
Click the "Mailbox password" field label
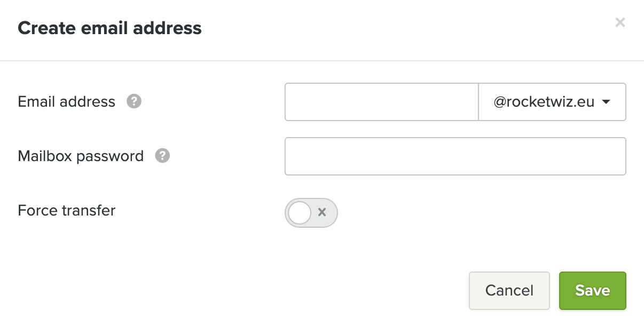pos(81,156)
